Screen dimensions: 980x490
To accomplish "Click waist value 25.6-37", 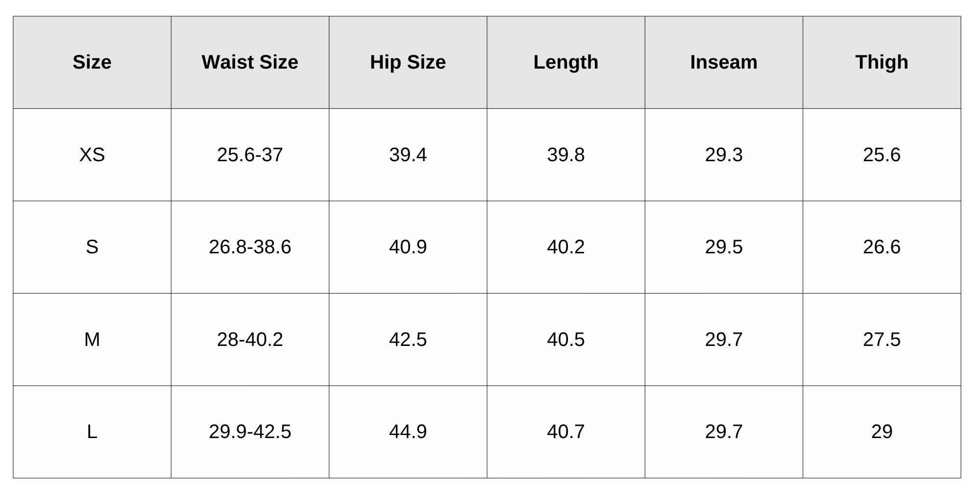I will coord(250,155).
